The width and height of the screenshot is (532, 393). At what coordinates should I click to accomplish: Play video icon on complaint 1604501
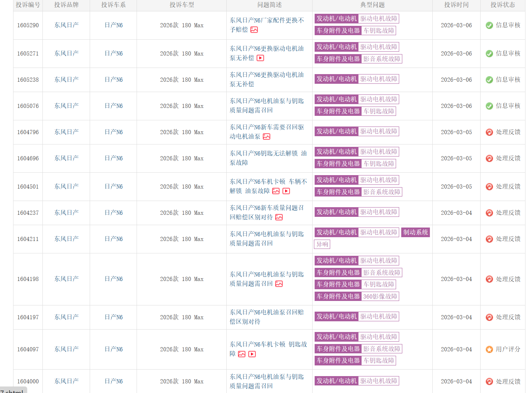coord(286,191)
